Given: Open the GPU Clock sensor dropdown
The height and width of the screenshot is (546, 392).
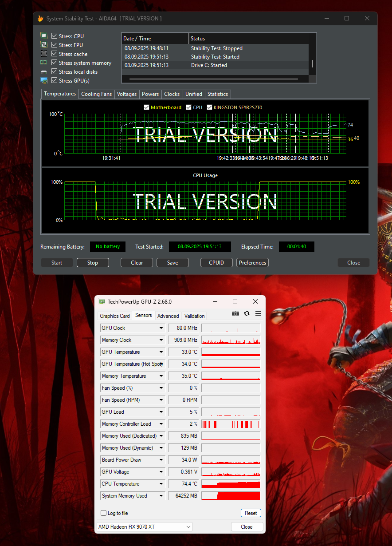Looking at the screenshot, I should coord(161,328).
